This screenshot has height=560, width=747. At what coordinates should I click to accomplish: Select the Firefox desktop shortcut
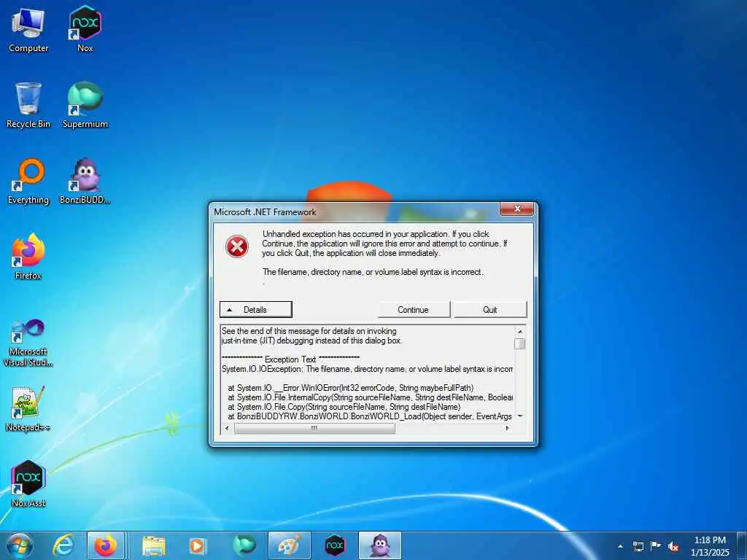pos(28,257)
